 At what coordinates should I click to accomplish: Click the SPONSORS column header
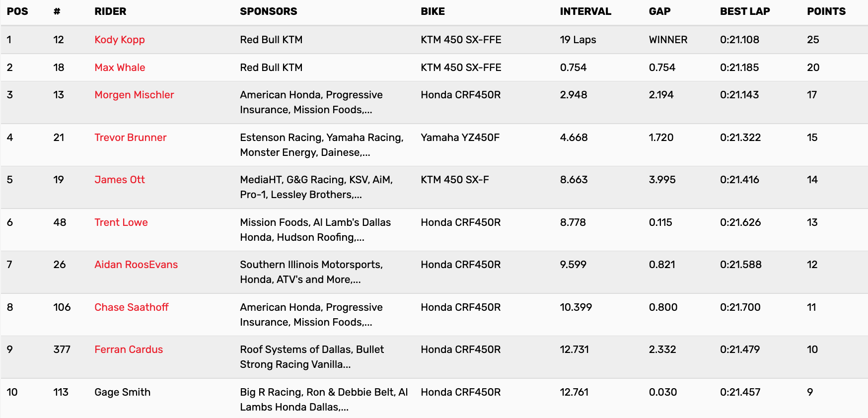(x=268, y=11)
